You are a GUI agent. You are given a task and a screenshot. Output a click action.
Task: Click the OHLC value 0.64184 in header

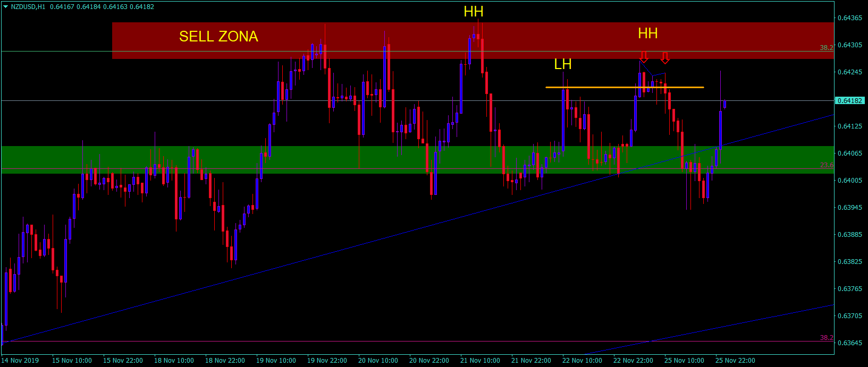point(88,7)
